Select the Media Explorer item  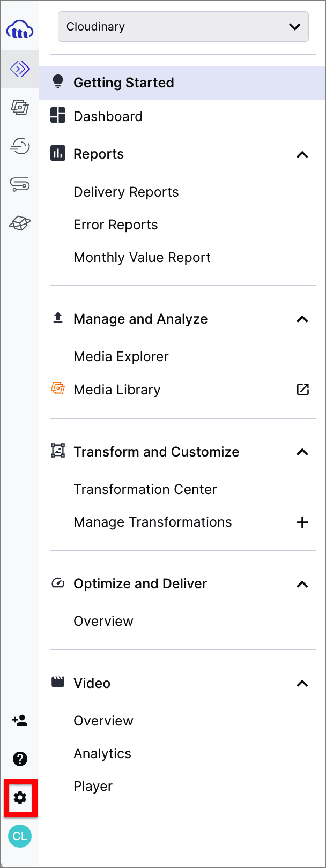point(121,356)
